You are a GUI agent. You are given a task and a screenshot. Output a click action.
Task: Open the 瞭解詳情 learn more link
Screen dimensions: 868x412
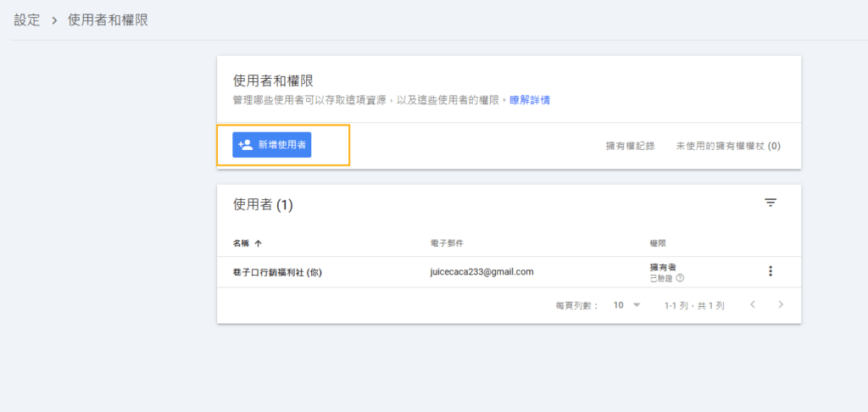tap(530, 100)
